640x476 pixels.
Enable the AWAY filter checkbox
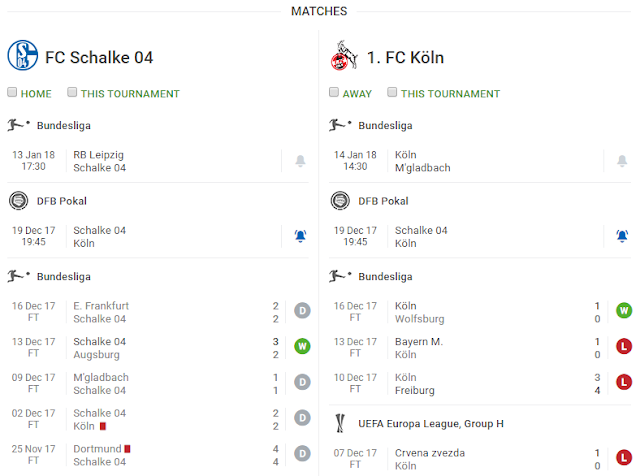[334, 93]
